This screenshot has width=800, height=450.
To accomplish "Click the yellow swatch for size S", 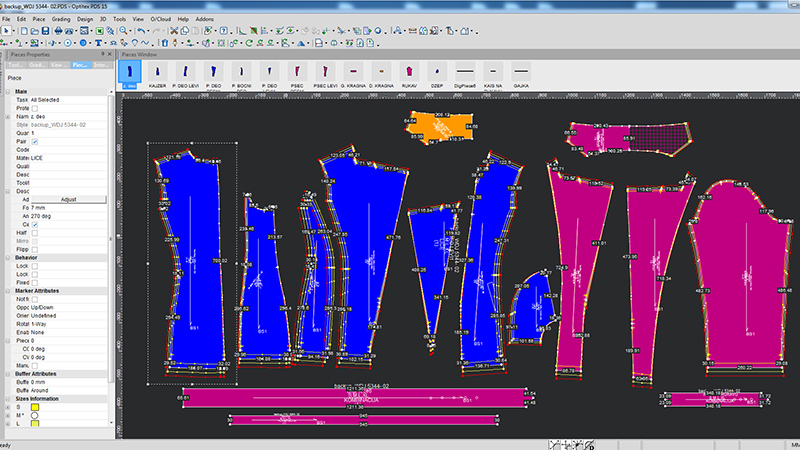I will 34,407.
